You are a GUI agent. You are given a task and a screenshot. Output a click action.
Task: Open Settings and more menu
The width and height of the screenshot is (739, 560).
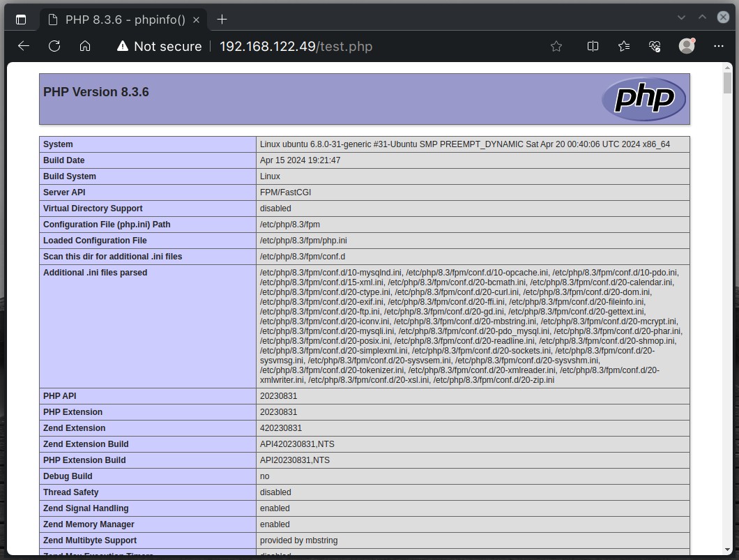pos(718,46)
